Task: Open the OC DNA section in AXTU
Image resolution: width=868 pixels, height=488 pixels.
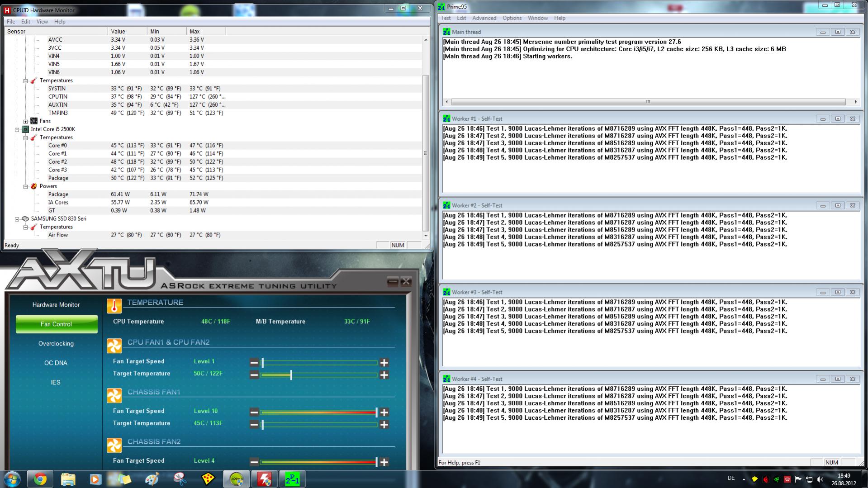Action: tap(56, 363)
